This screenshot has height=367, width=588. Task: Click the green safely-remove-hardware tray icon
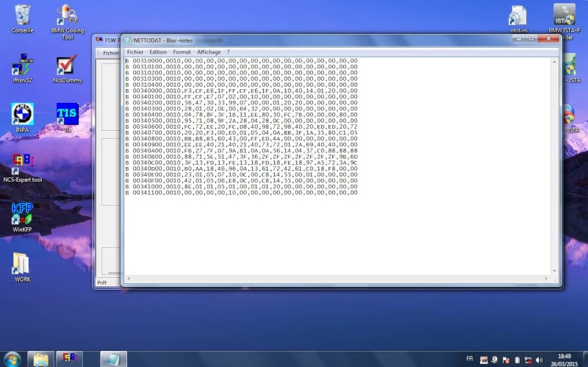[x=494, y=360]
